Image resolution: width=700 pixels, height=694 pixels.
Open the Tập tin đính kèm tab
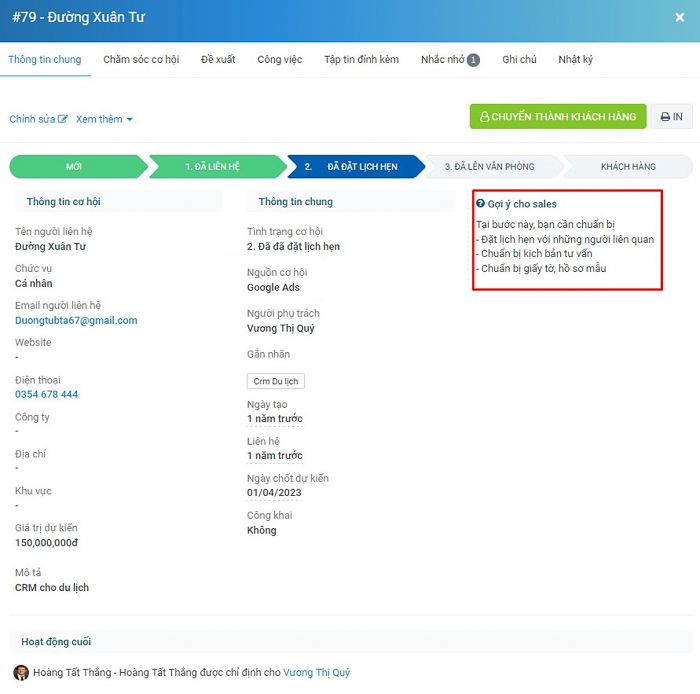tap(361, 59)
